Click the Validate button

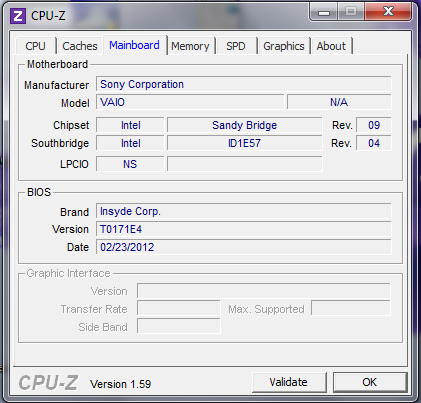(289, 382)
